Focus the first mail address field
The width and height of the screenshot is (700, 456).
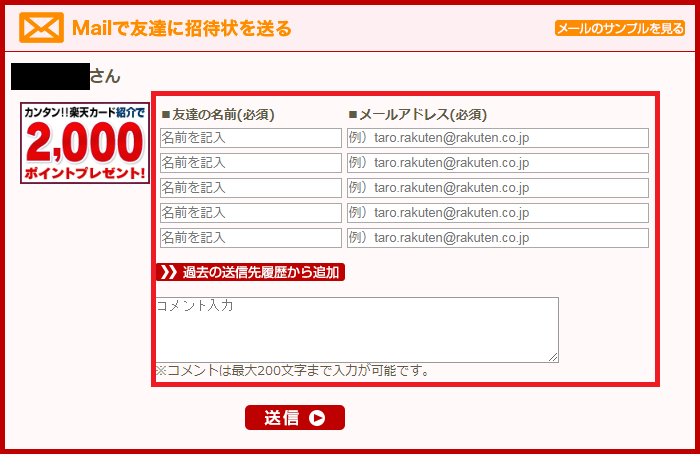pos(498,138)
